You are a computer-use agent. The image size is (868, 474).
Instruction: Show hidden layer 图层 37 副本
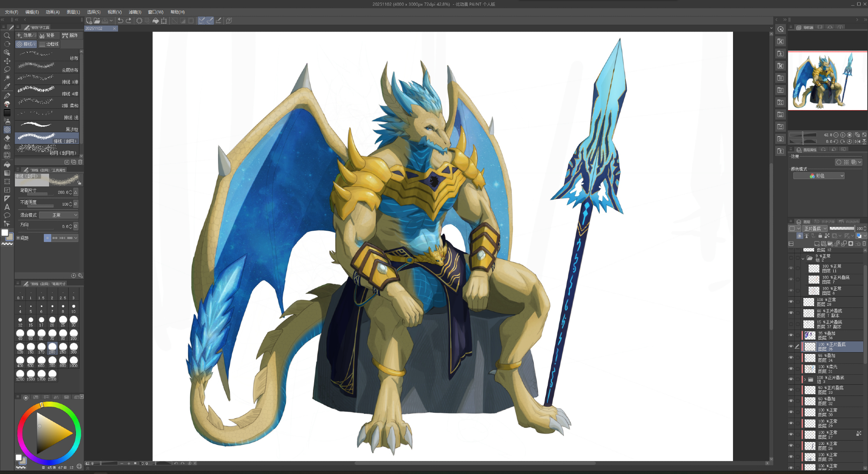point(791,324)
